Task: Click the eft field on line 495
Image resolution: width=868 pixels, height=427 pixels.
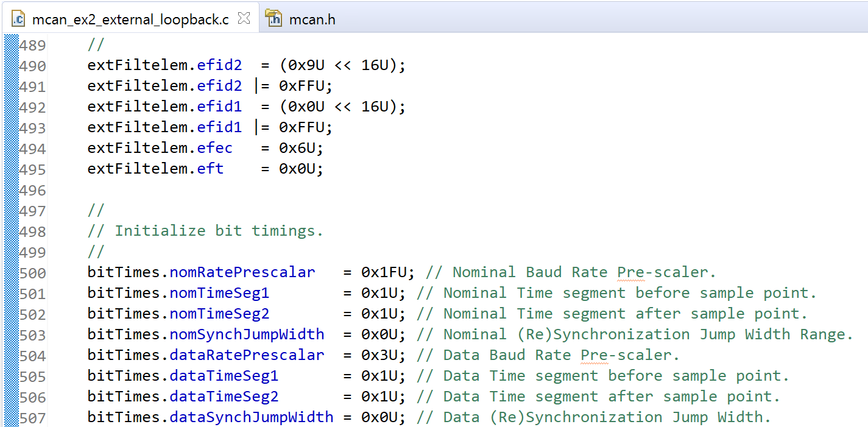Action: coord(210,169)
